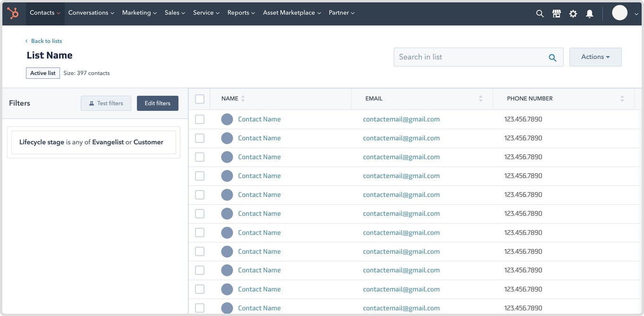Open the user account avatar

619,13
